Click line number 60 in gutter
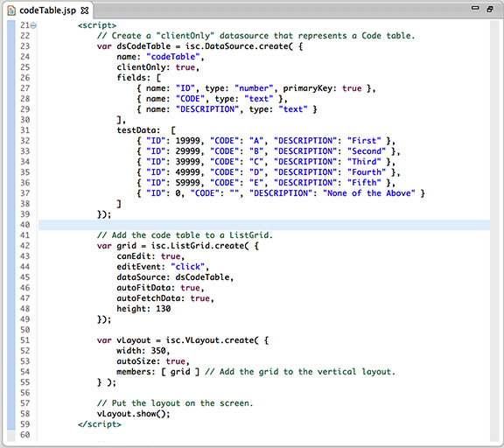 [x=25, y=435]
